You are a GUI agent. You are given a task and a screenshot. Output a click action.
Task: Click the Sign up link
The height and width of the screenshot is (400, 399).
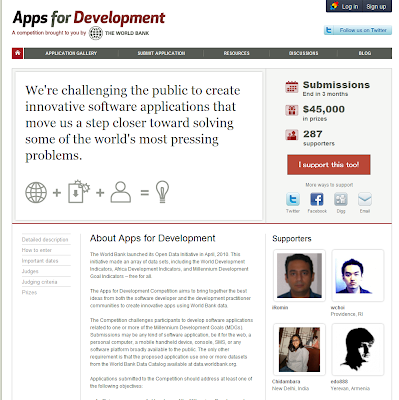coord(376,7)
